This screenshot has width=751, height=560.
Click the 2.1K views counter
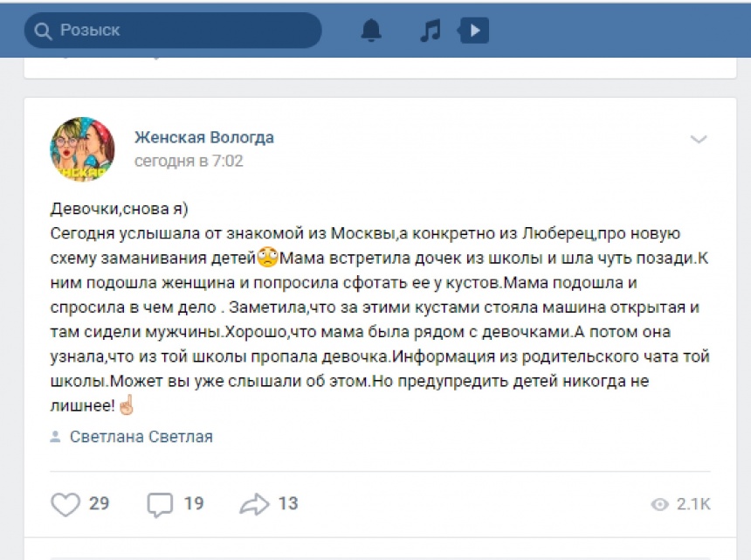click(693, 504)
